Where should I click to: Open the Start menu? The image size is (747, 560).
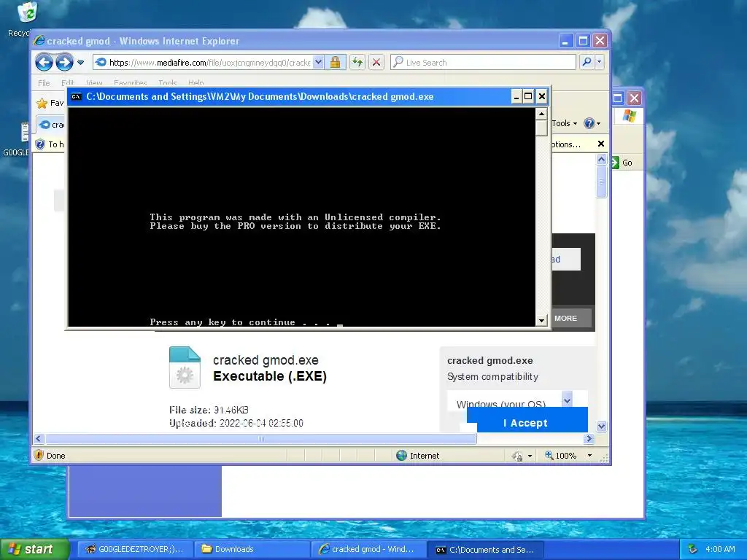pyautogui.click(x=34, y=549)
